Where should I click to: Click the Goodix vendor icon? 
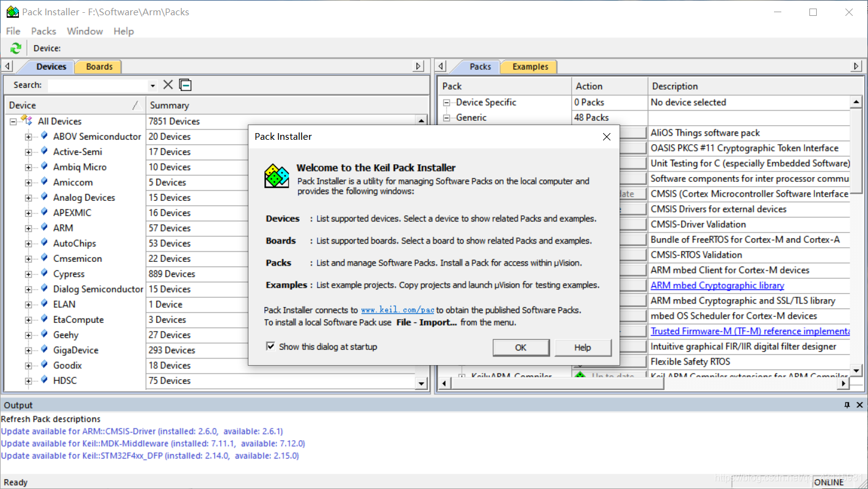tap(44, 364)
